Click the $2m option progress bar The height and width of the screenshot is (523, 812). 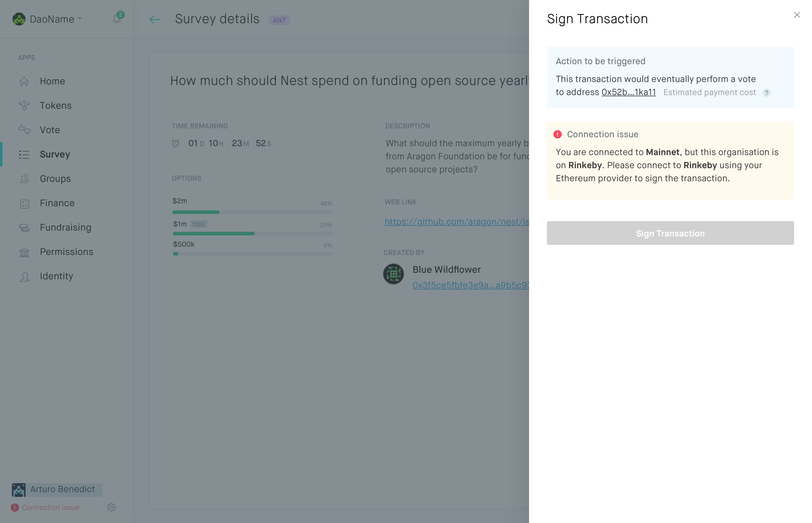(252, 212)
